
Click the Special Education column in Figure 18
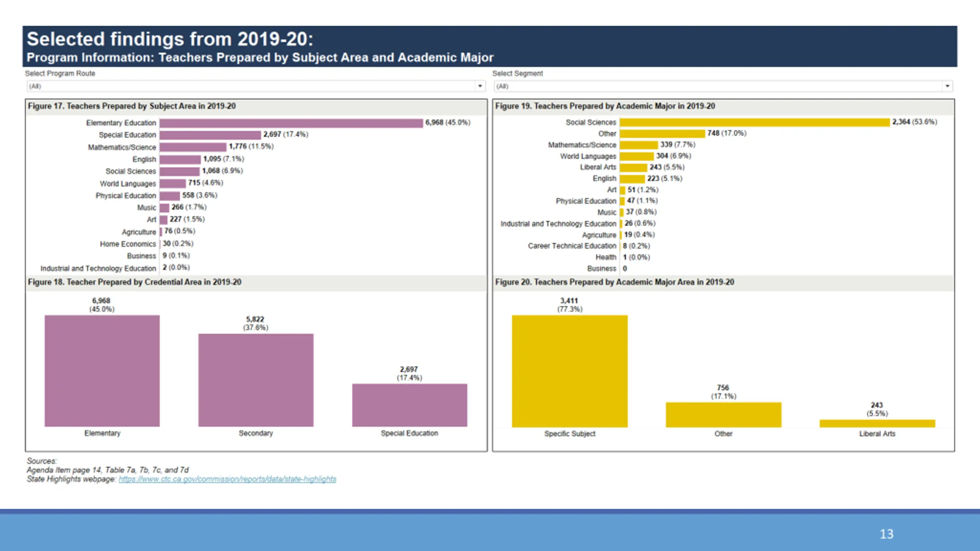click(x=410, y=405)
